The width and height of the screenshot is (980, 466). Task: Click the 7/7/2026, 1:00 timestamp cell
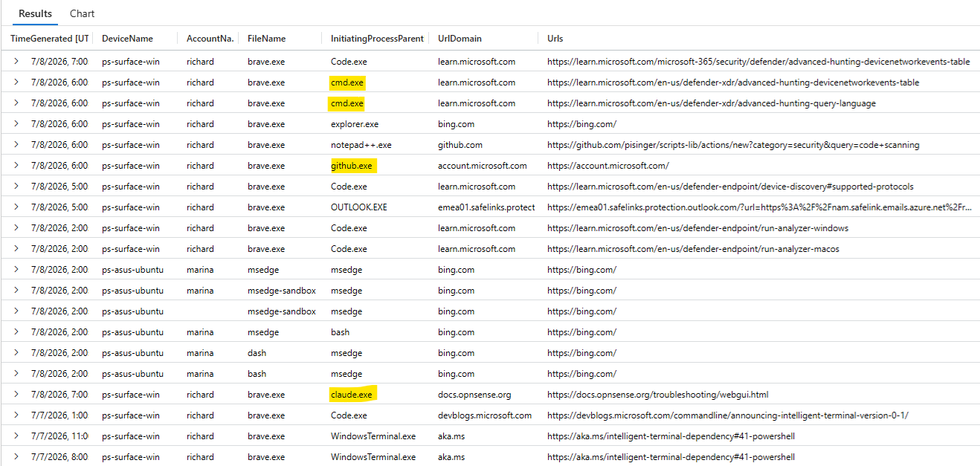click(59, 415)
